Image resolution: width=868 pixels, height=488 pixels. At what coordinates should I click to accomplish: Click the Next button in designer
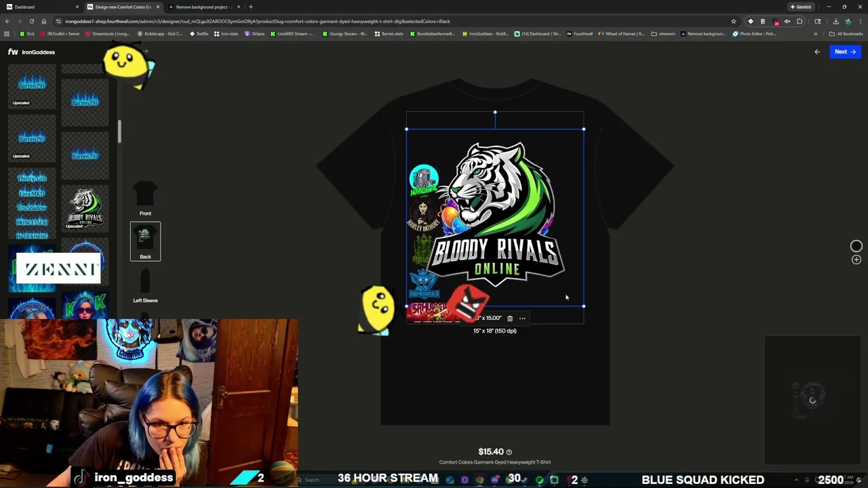coord(845,52)
